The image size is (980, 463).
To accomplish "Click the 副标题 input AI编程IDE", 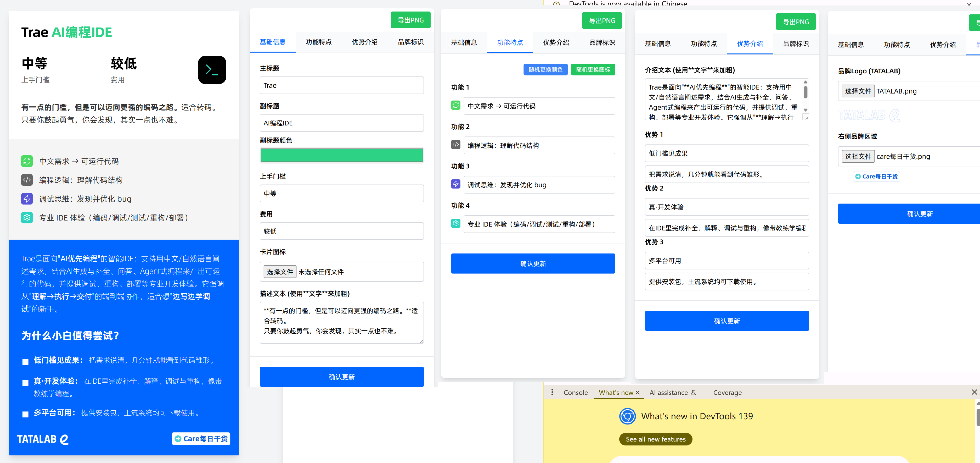I will pyautogui.click(x=342, y=123).
